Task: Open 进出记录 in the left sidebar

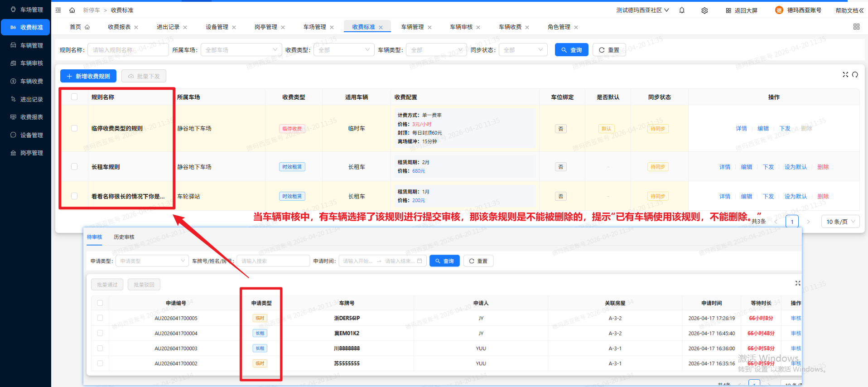Action: coord(31,99)
